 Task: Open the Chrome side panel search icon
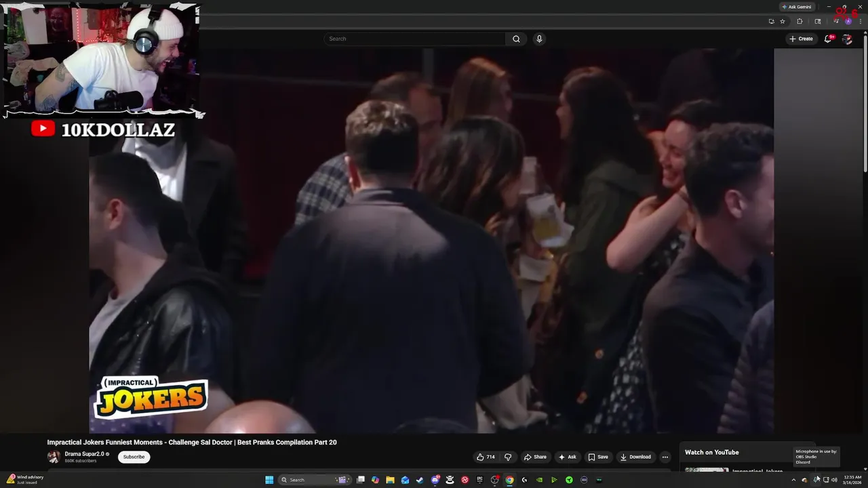[818, 21]
